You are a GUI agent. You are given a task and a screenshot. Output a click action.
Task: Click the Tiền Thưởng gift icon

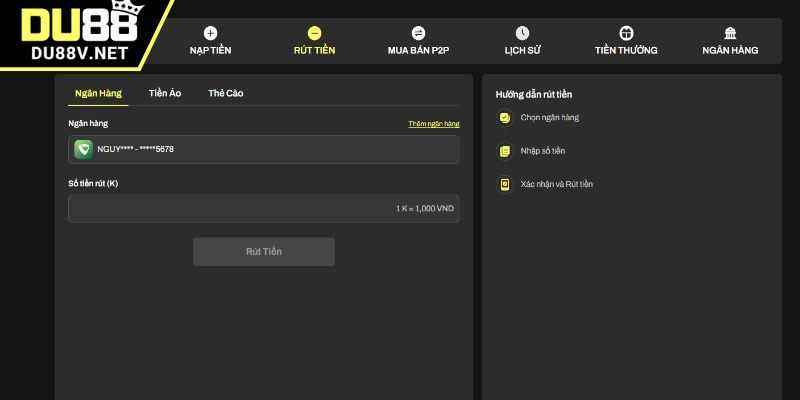626,33
